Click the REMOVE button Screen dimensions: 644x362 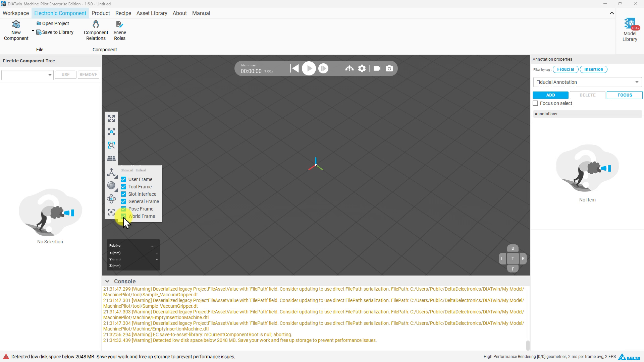[88, 75]
